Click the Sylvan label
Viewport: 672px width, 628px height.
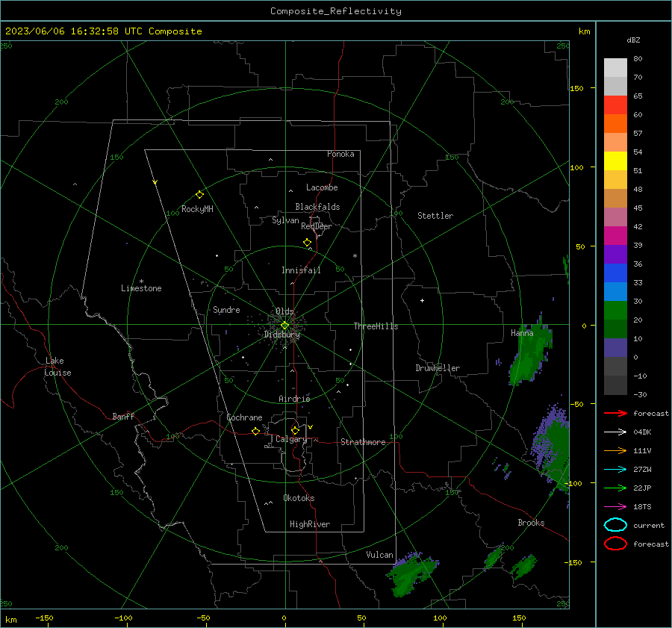click(285, 220)
